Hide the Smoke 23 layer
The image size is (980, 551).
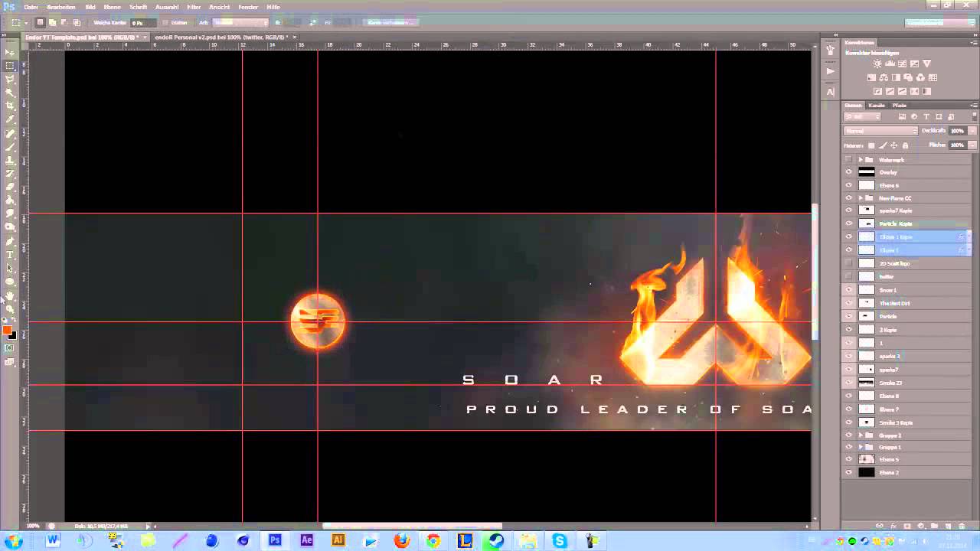coord(848,383)
